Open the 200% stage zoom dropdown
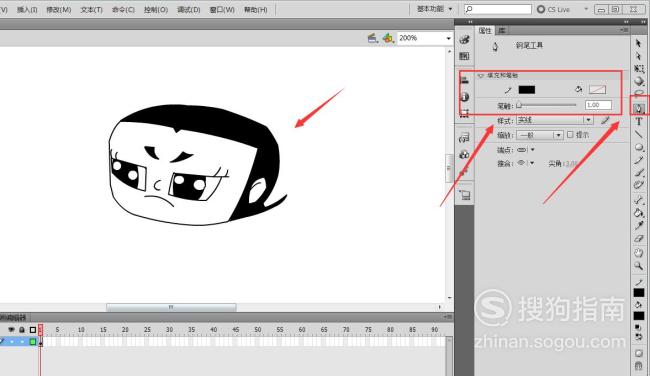The height and width of the screenshot is (376, 650). tap(424, 38)
